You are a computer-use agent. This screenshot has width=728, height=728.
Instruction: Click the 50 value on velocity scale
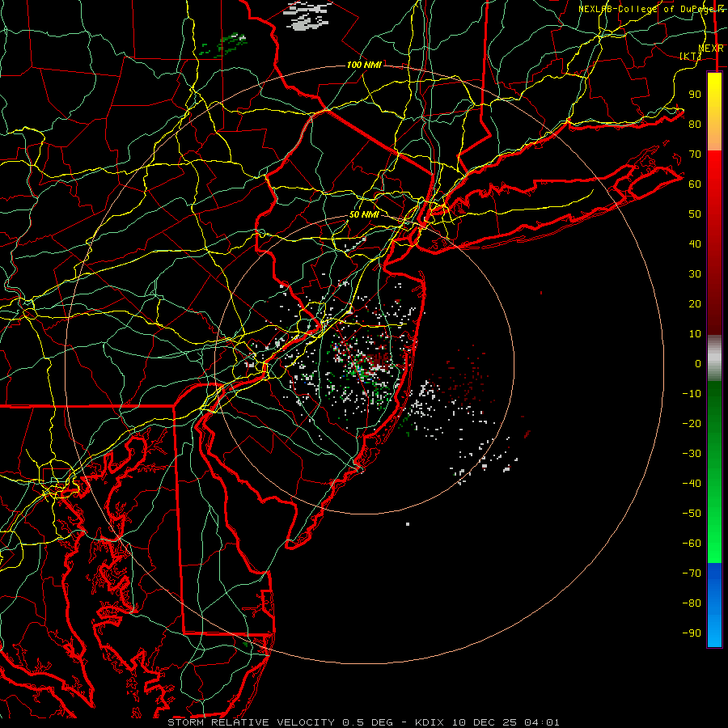tap(695, 214)
